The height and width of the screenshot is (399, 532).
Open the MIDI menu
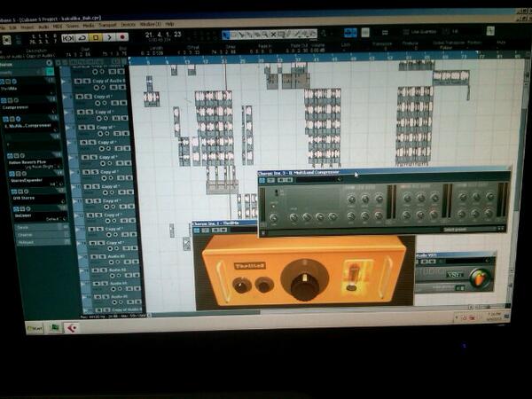pyautogui.click(x=58, y=26)
